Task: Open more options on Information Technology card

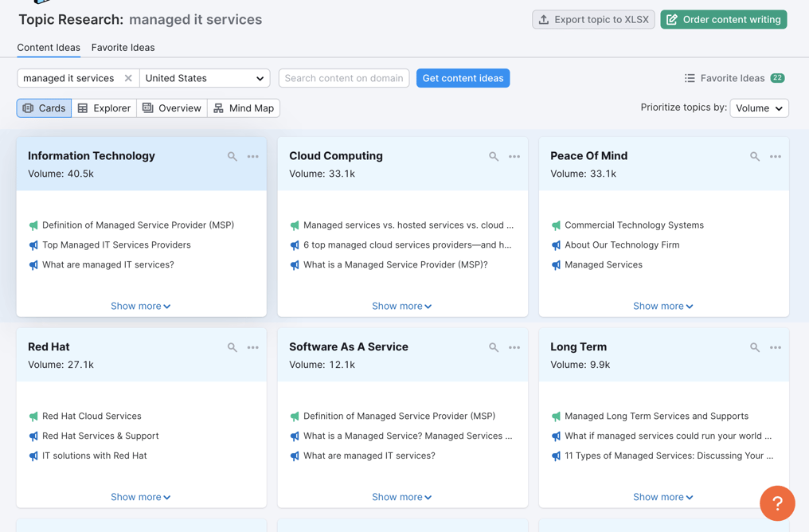Action: coord(253,156)
